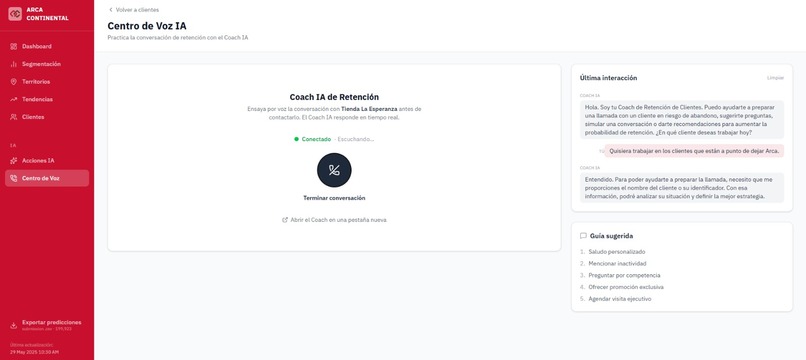Click guide step 'Preguntar por competencia'
Screen dimensions: 806x360
[624, 276]
